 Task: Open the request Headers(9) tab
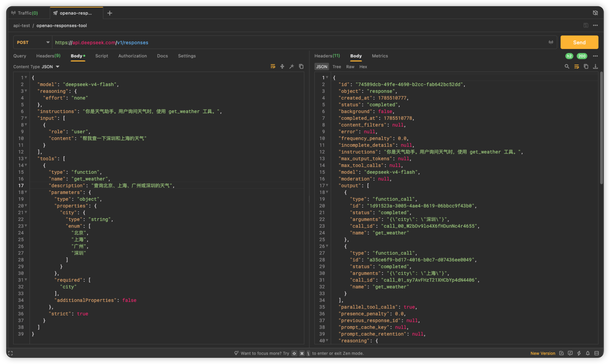48,56
